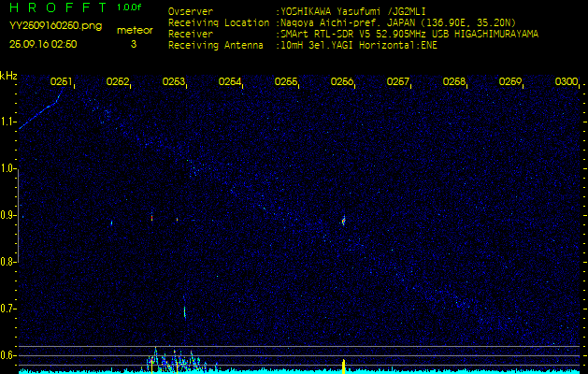Click the Ovserver field label
The image size is (588, 374).
pos(191,11)
